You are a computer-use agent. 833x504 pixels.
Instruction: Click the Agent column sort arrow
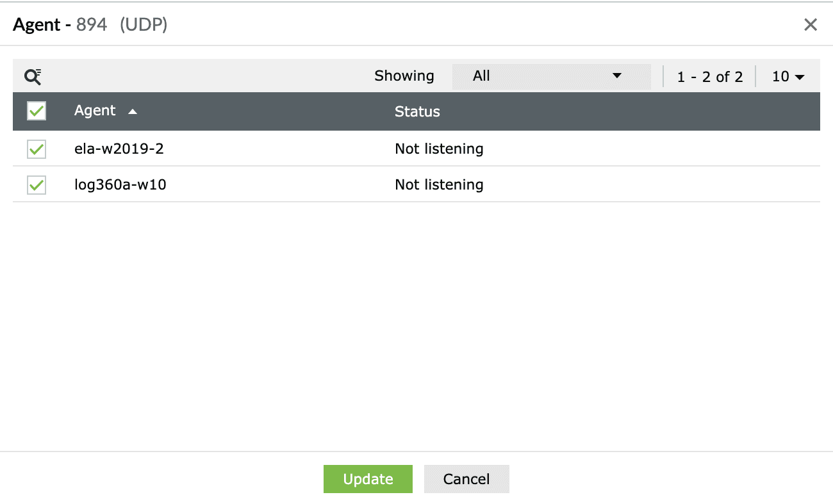(133, 112)
